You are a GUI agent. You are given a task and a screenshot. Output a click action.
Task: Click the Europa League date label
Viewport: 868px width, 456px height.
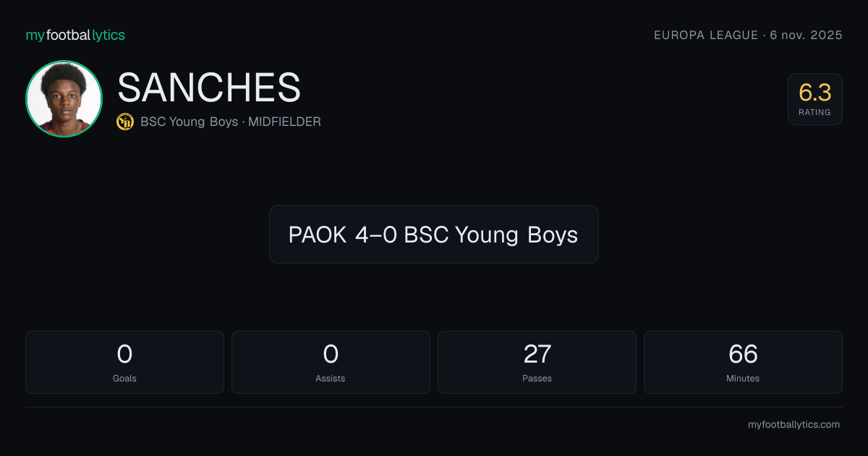coord(748,35)
